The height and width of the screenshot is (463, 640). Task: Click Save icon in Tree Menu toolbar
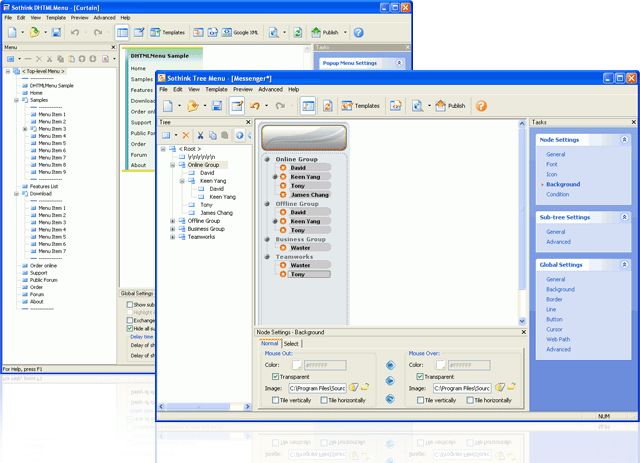click(217, 105)
